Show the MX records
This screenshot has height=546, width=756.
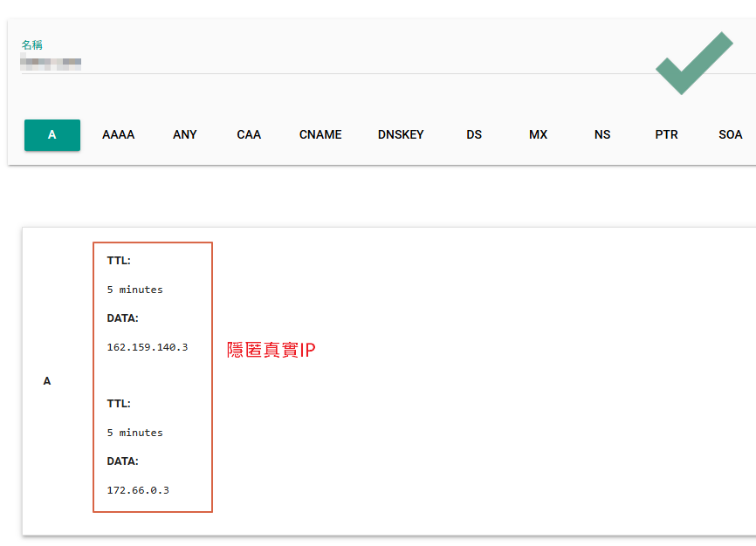(539, 135)
